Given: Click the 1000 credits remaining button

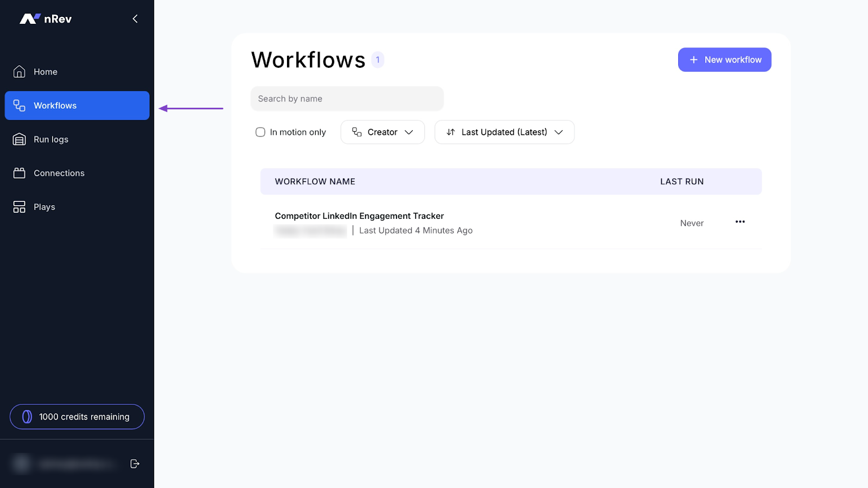Looking at the screenshot, I should click(77, 417).
